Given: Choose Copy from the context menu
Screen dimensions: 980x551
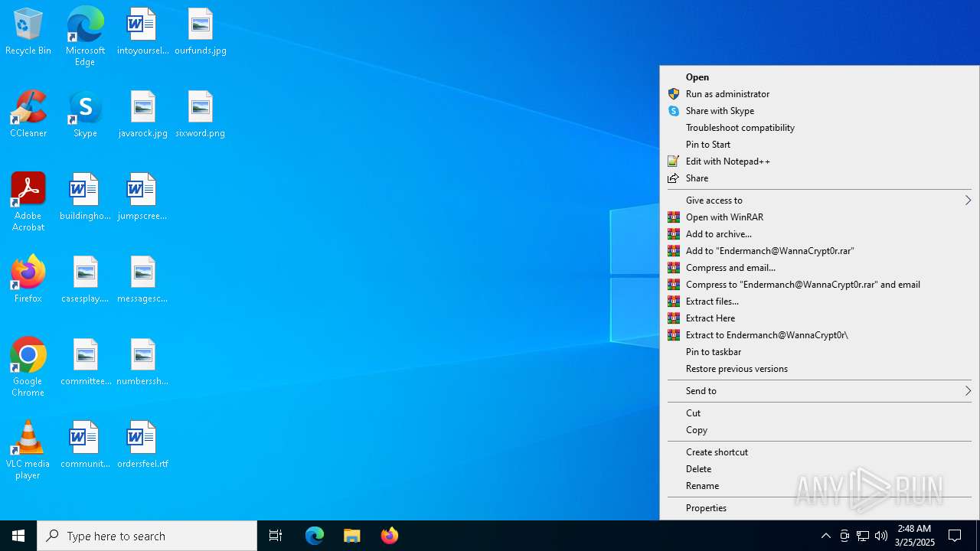Looking at the screenshot, I should [x=819, y=430].
